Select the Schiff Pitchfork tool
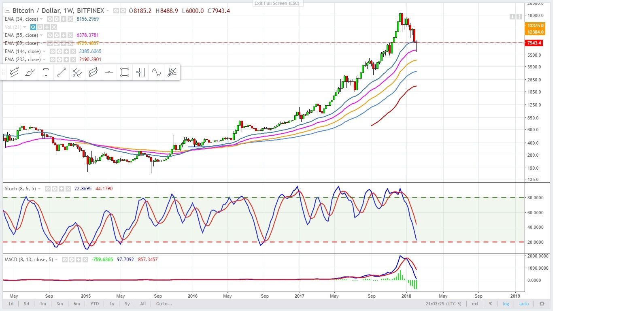 click(x=77, y=72)
